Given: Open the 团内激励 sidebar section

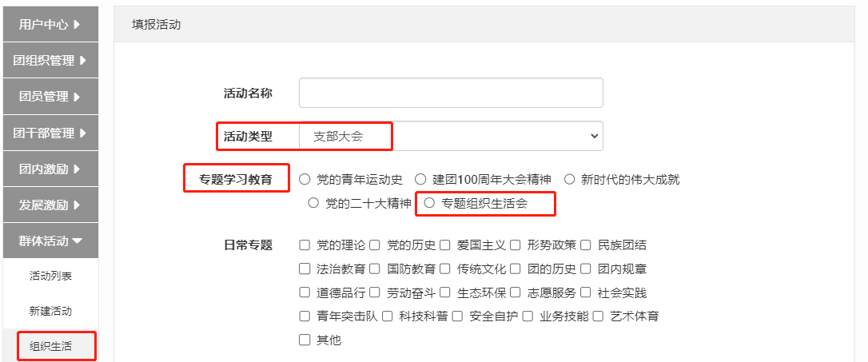Looking at the screenshot, I should click(50, 169).
